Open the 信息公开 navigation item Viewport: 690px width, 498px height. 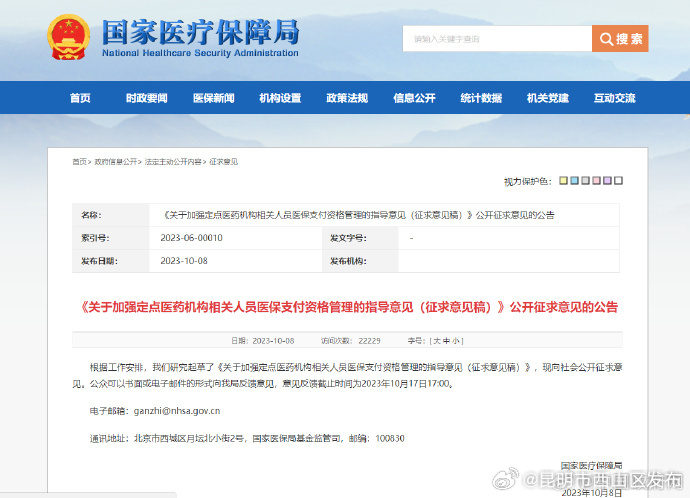414,98
